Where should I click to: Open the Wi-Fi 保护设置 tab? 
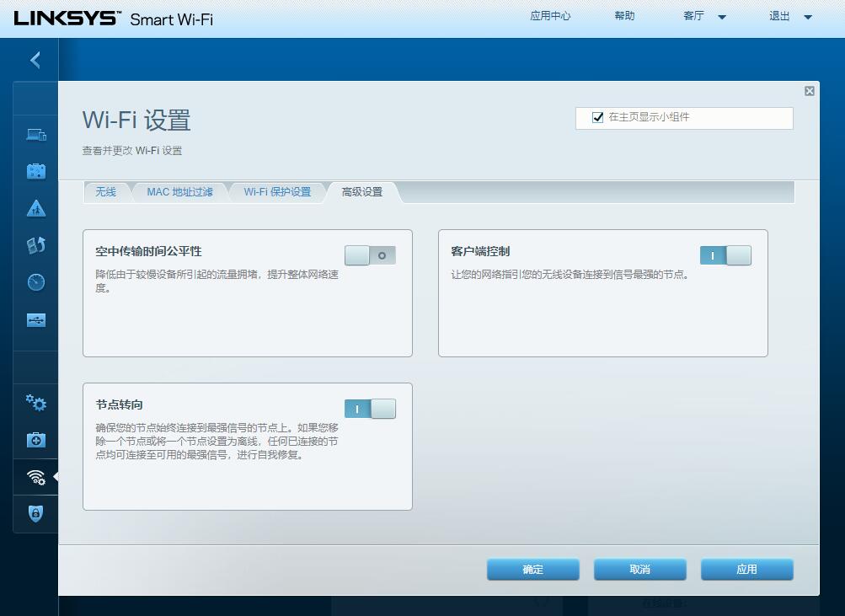click(278, 192)
